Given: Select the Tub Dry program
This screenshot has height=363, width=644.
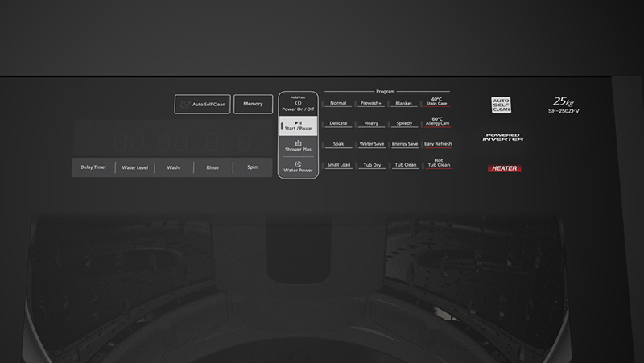Looking at the screenshot, I should pos(371,165).
